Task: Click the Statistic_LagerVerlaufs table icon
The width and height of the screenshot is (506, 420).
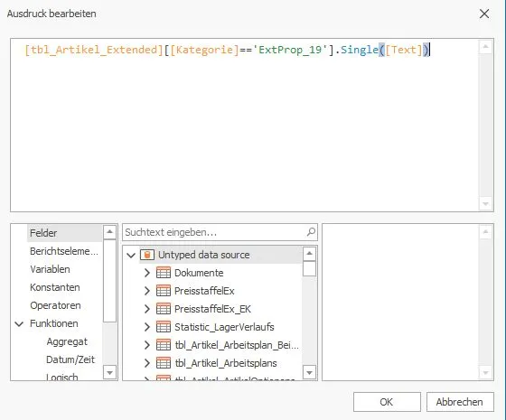Action: click(164, 327)
